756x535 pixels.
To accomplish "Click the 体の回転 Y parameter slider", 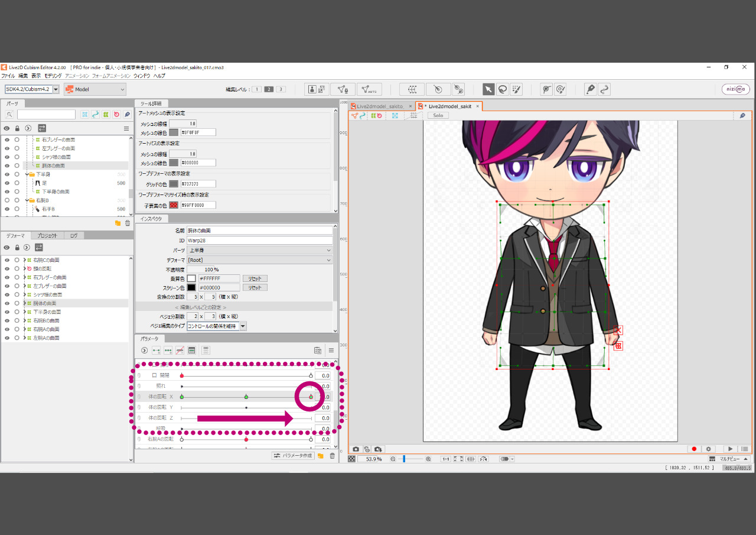I will tap(246, 407).
